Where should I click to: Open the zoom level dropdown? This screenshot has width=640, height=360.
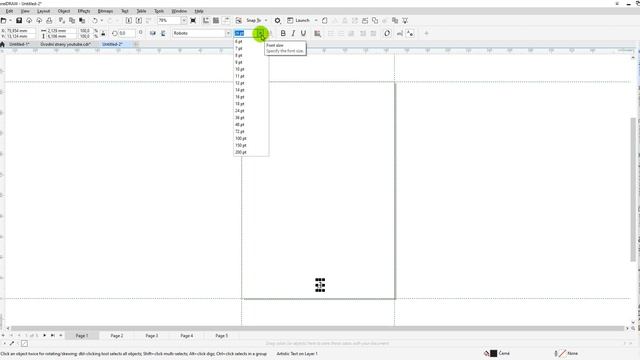click(184, 20)
